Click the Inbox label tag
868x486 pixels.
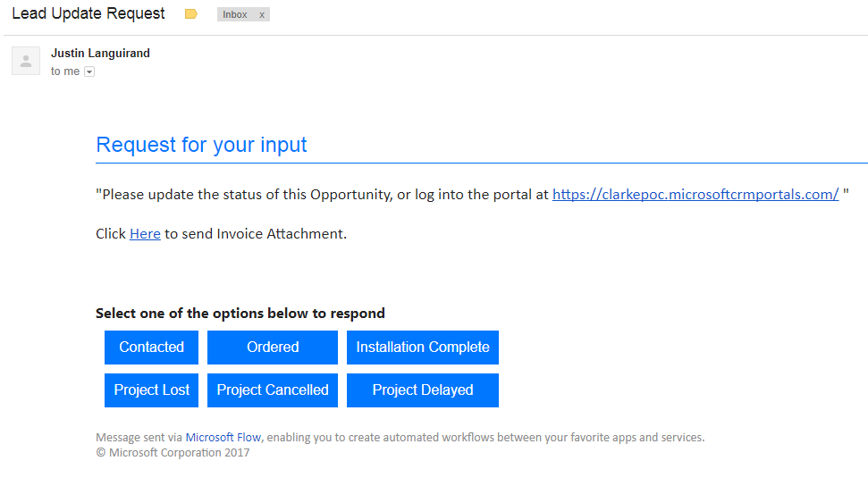(235, 15)
